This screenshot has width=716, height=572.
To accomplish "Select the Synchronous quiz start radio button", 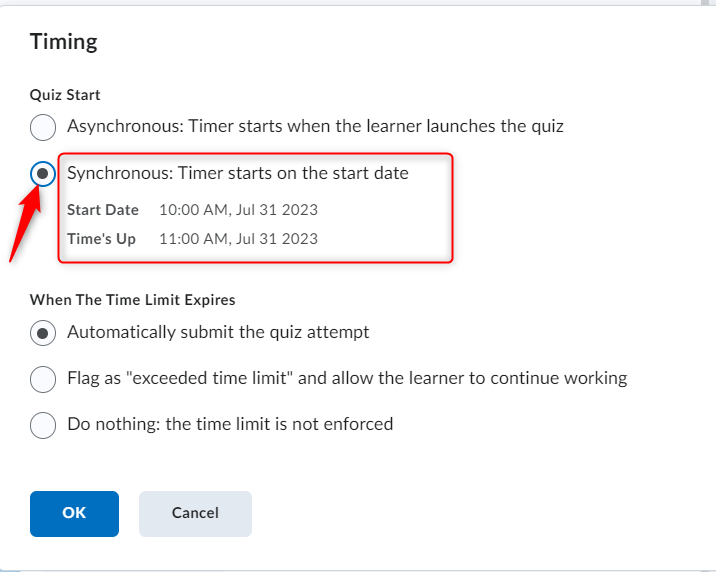I will [x=43, y=174].
